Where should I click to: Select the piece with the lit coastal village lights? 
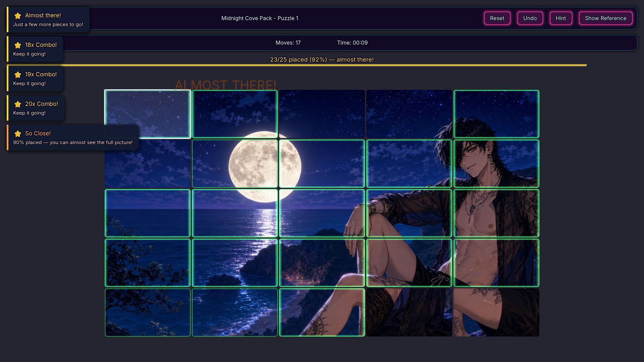(x=322, y=263)
